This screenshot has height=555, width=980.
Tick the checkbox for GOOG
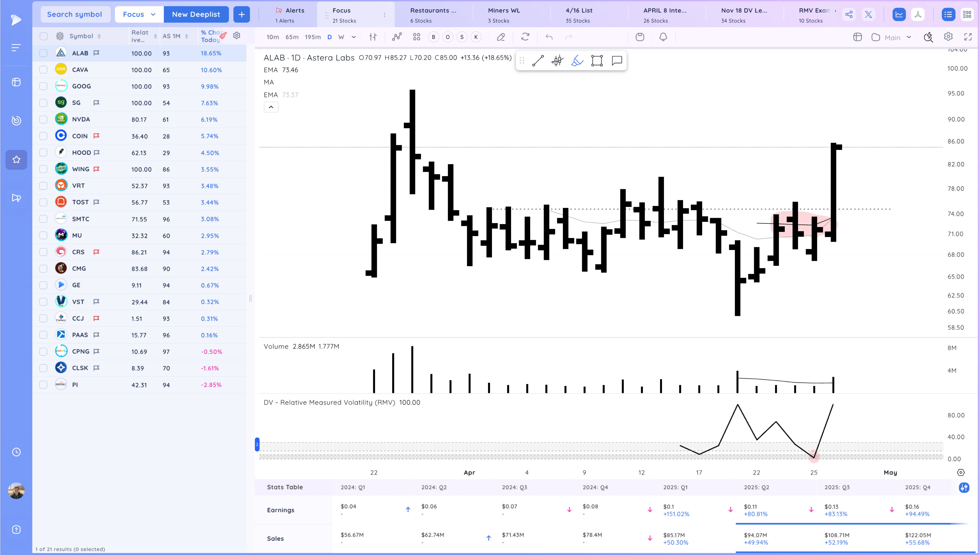[x=43, y=86]
